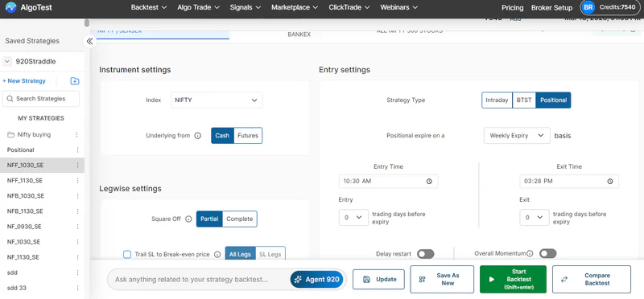Toggle the Overall Momentum switch
This screenshot has height=299, width=644.
(x=547, y=253)
